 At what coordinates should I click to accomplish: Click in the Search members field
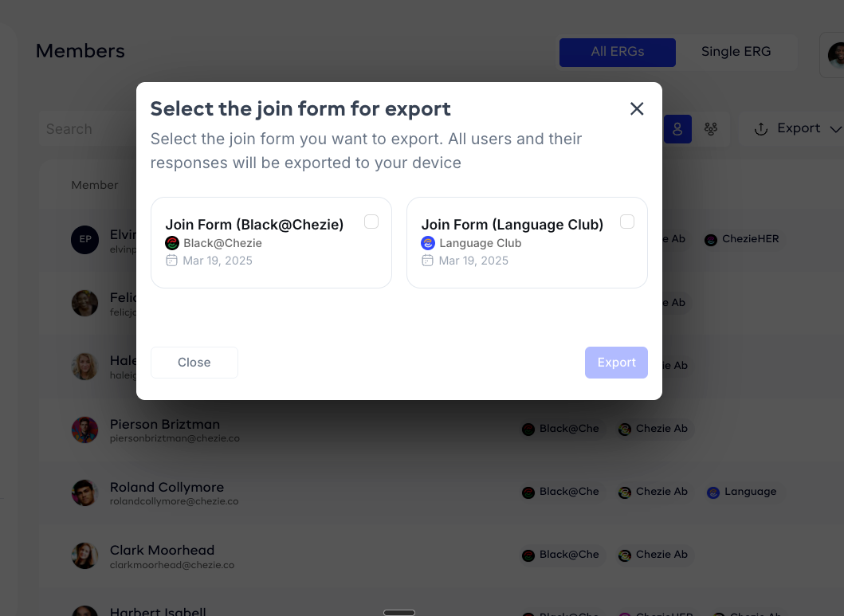click(x=80, y=129)
